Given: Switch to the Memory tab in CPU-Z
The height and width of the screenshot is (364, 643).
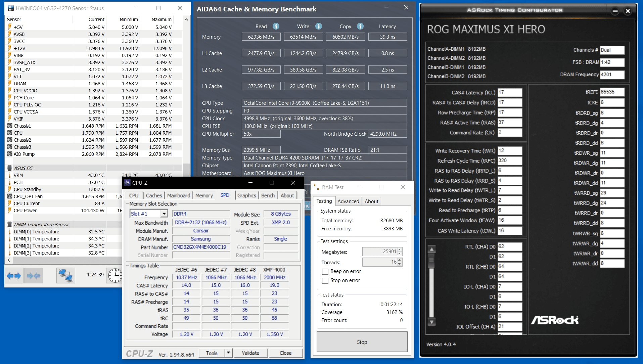Looking at the screenshot, I should (x=204, y=195).
